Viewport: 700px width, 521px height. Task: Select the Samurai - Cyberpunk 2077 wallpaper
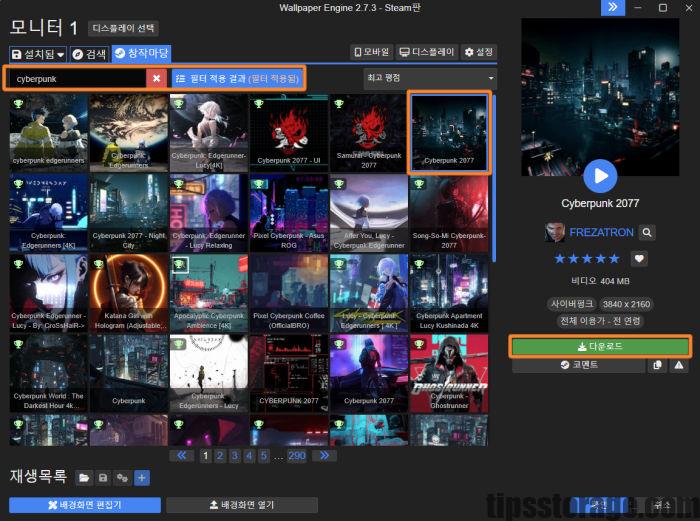point(369,133)
